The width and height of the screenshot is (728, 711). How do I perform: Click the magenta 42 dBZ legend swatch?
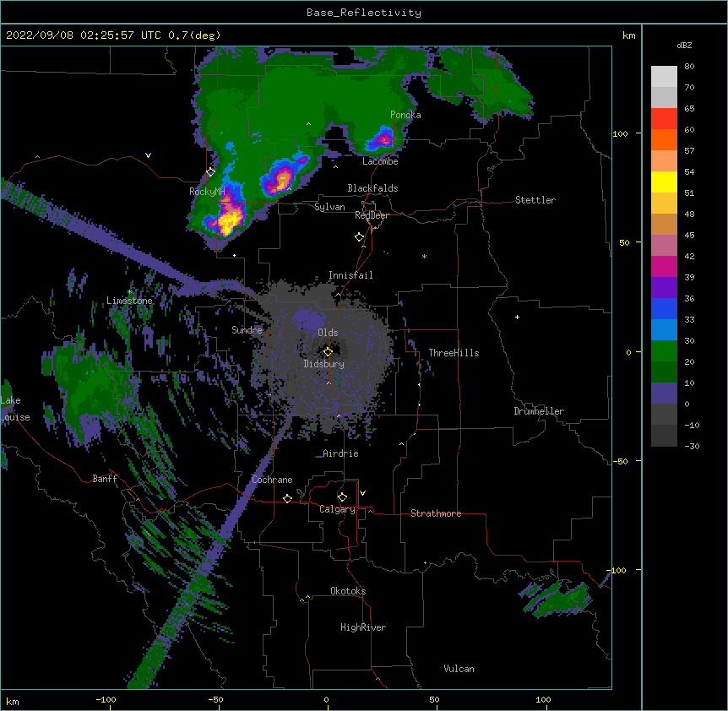[x=664, y=266]
